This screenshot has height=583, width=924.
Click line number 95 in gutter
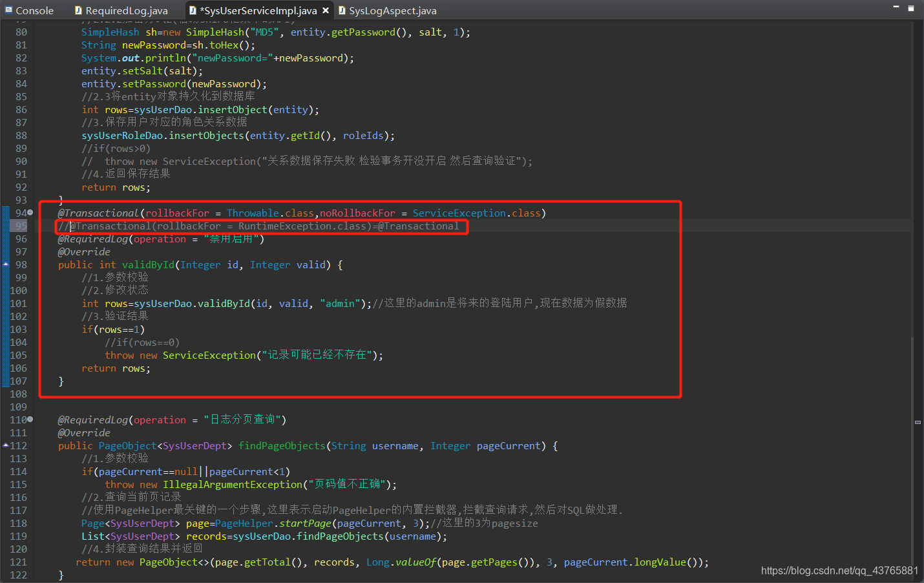21,226
